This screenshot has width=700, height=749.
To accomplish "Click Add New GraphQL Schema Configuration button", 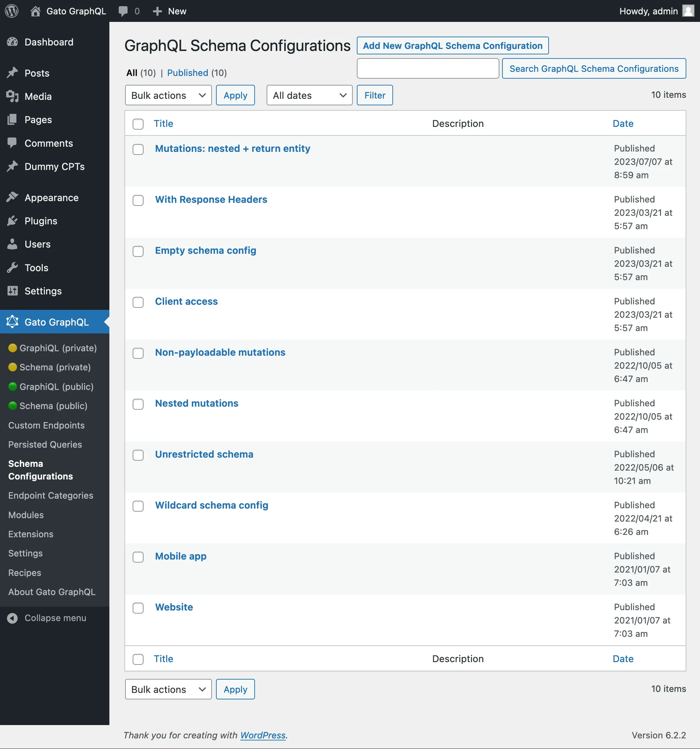I will click(x=453, y=45).
